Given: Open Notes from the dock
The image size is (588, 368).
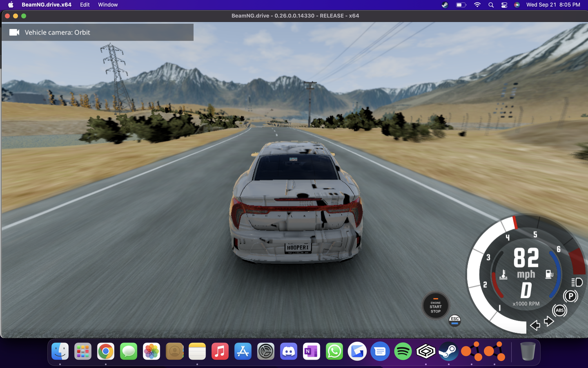Looking at the screenshot, I should tap(197, 351).
